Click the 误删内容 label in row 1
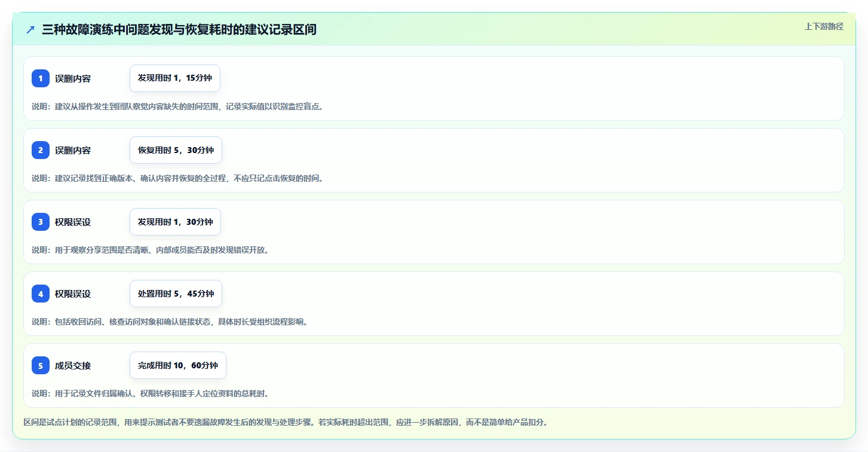The image size is (868, 452). tap(73, 78)
